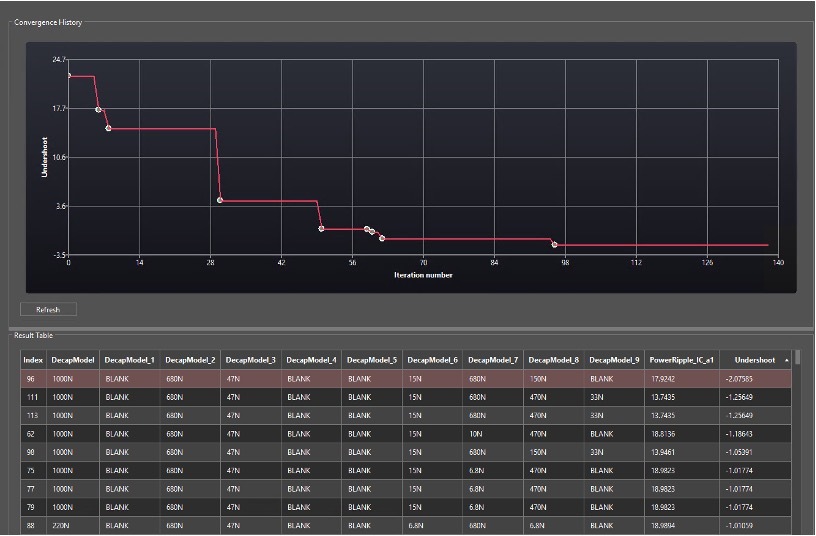Click the DecapModel_2 column header
The width and height of the screenshot is (816, 536).
coord(190,360)
